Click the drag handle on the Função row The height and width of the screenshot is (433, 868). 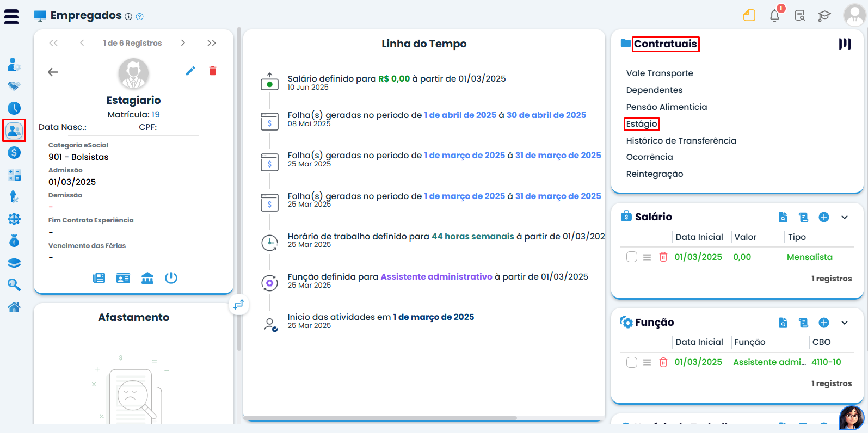pos(647,362)
